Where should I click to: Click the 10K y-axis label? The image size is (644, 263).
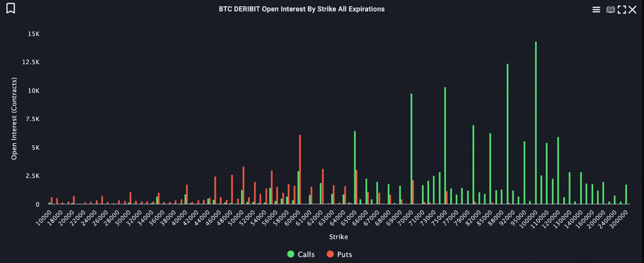tap(34, 91)
